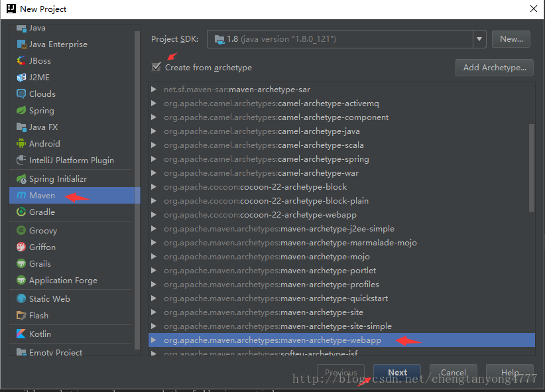Screen dimensions: 545x392
Task: Select the Spring project type
Action: click(72, 111)
